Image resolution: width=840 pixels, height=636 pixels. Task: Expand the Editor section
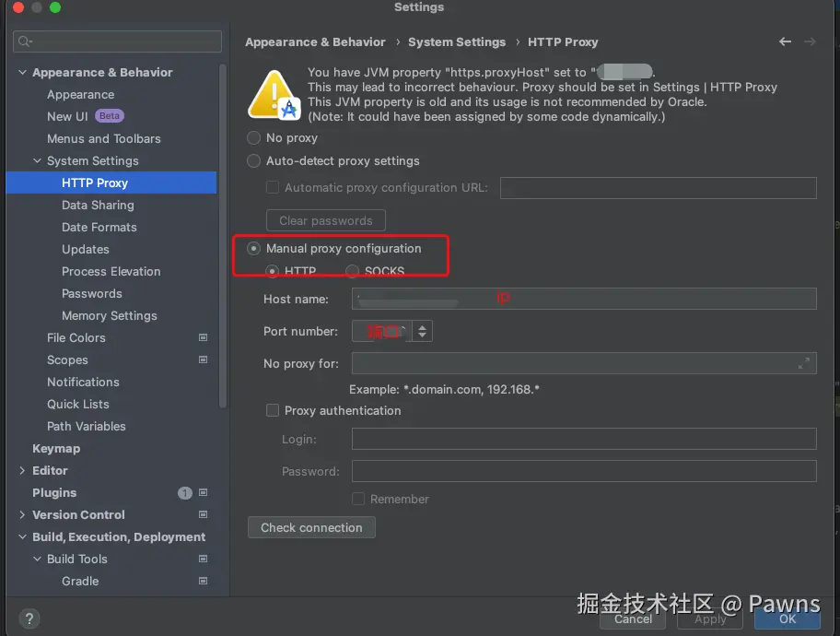[22, 470]
